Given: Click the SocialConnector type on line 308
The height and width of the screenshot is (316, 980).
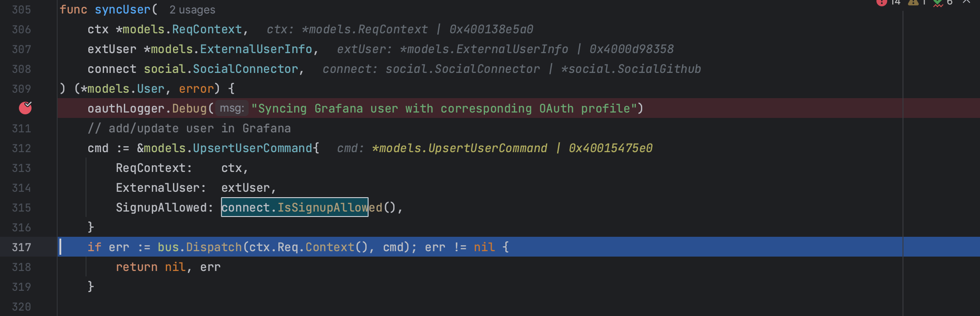Looking at the screenshot, I should pyautogui.click(x=245, y=69).
